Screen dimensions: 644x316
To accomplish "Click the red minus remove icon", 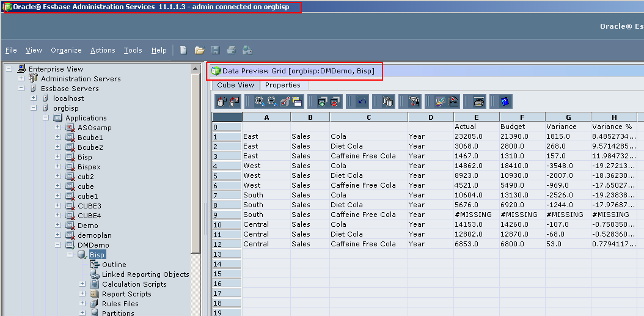I will (x=335, y=101).
